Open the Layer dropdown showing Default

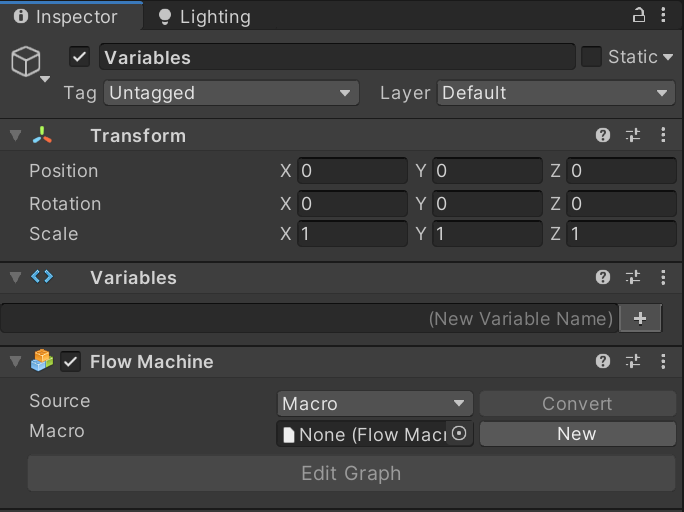click(x=556, y=93)
